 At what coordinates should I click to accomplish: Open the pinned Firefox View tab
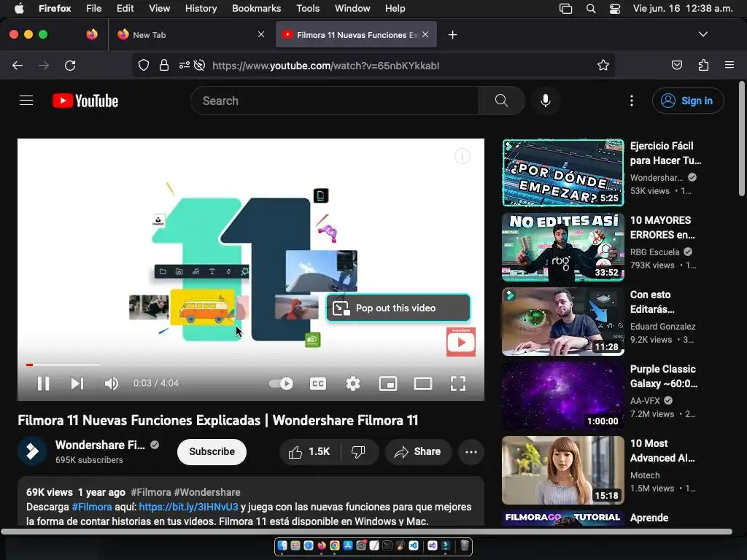pos(92,34)
